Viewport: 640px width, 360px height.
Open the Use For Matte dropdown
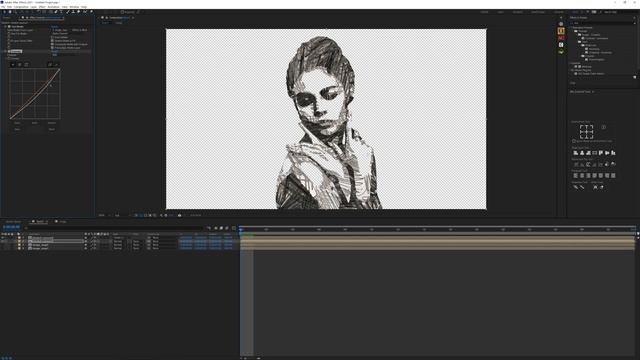[x=60, y=33]
